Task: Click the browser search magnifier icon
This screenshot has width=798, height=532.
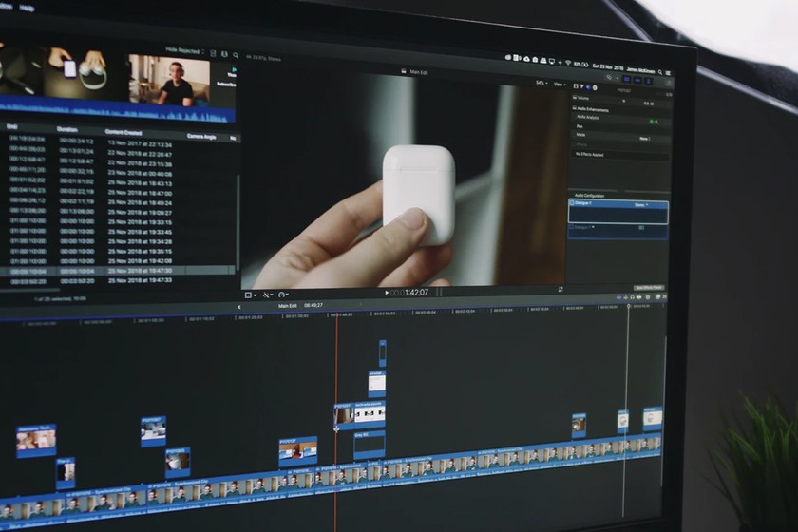Action: (x=236, y=55)
